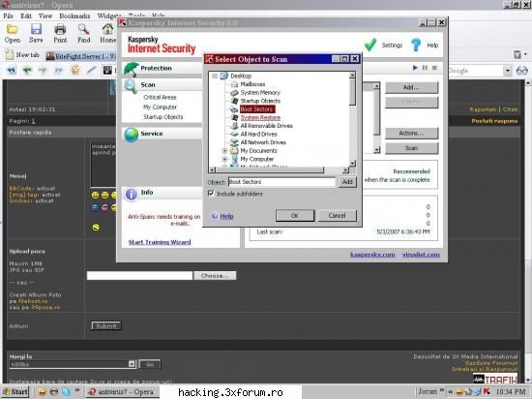Click the Object text field
The height and width of the screenshot is (399, 532).
(281, 182)
